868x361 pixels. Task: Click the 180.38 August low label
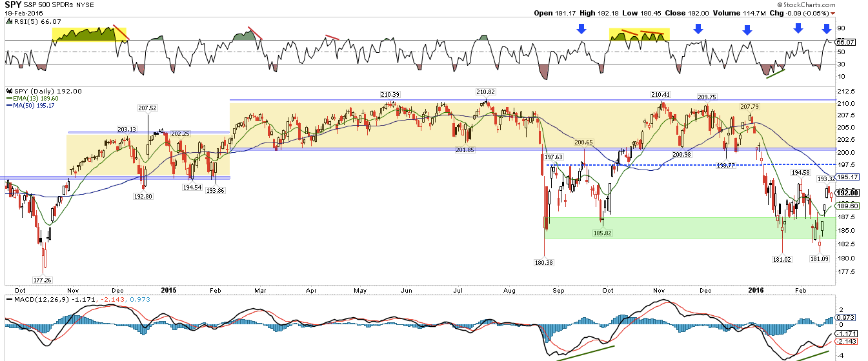tap(545, 263)
